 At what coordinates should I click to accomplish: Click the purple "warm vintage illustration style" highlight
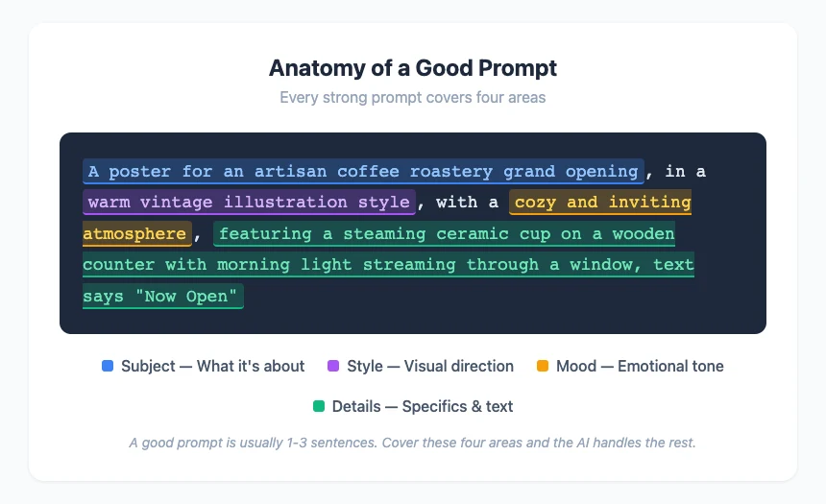click(249, 203)
